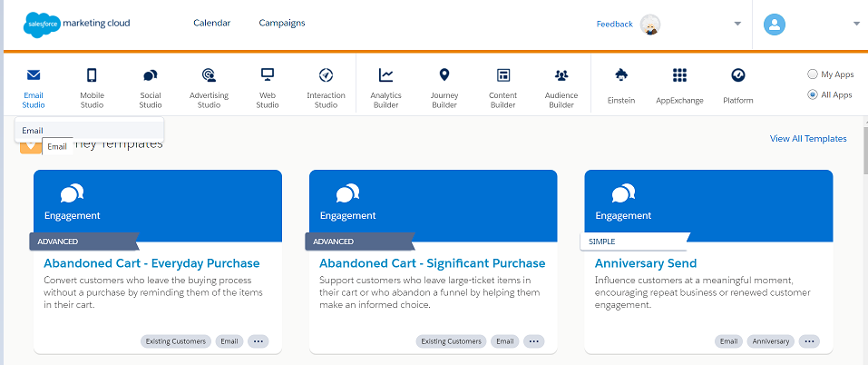The height and width of the screenshot is (365, 868).
Task: Open Abandoned Cart - Everyday Purchase template
Action: (x=151, y=263)
